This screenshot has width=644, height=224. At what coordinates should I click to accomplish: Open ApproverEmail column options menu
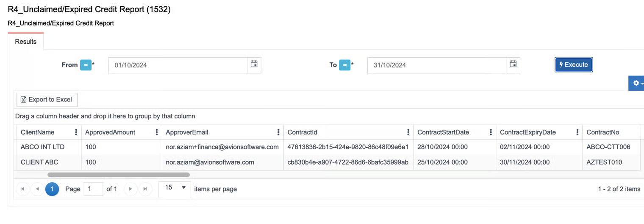click(278, 132)
